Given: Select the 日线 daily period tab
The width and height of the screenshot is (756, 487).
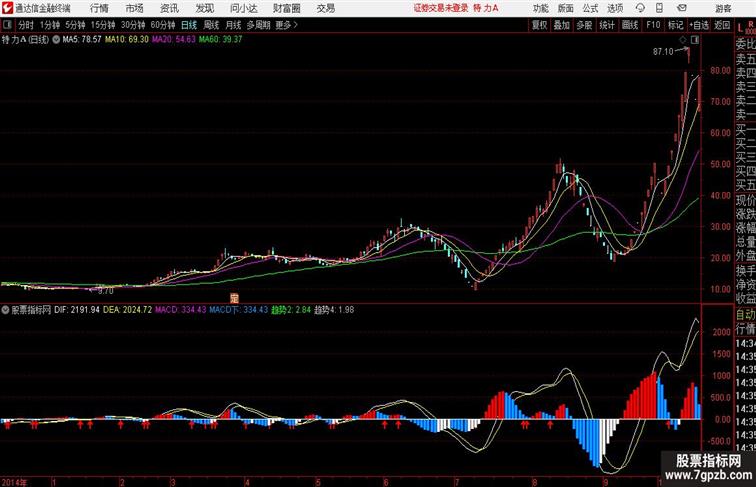Looking at the screenshot, I should point(189,25).
